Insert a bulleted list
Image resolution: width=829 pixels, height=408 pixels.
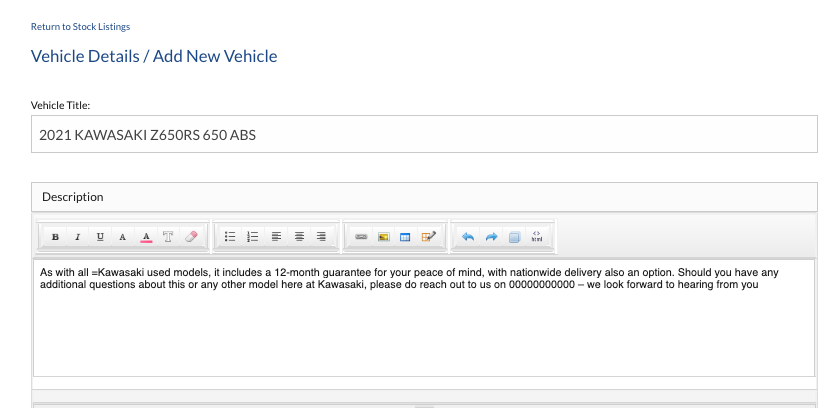coord(230,237)
